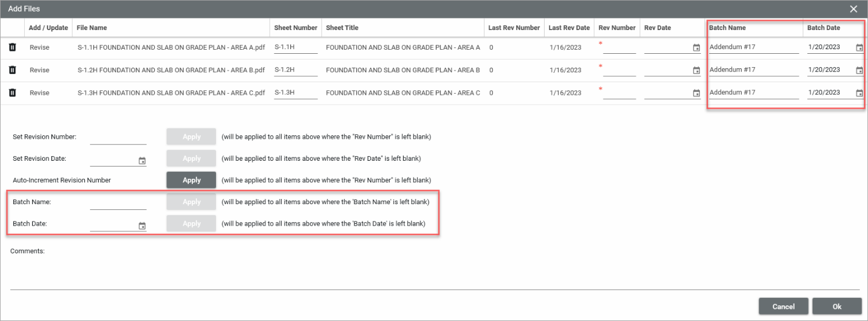
Task: Open Rev Date calendar for S-1.3H row
Action: point(696,93)
